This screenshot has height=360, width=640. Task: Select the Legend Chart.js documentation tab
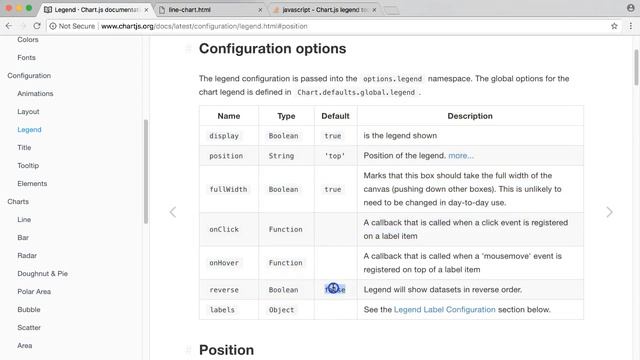coord(96,10)
